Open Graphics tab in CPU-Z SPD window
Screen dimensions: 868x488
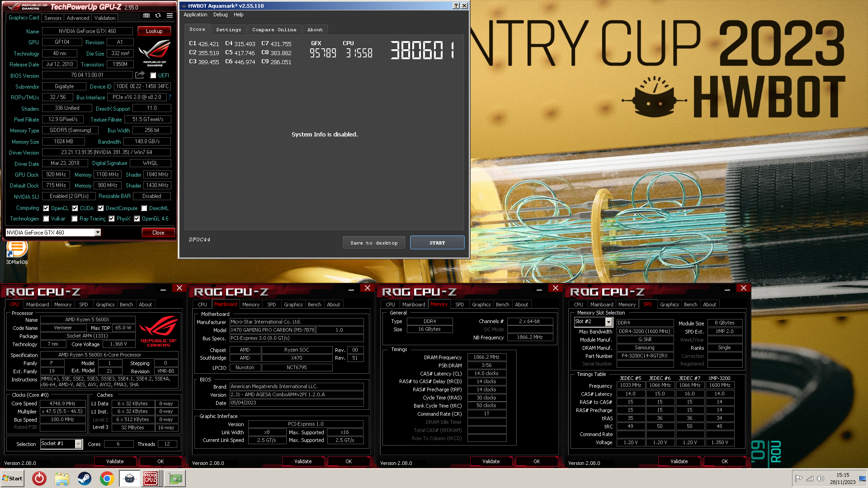[669, 305]
